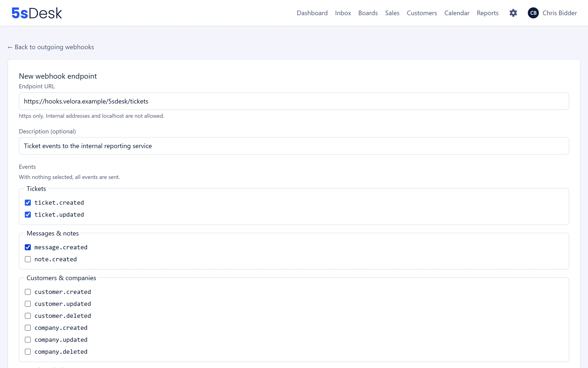Open the Boards menu item

(368, 13)
